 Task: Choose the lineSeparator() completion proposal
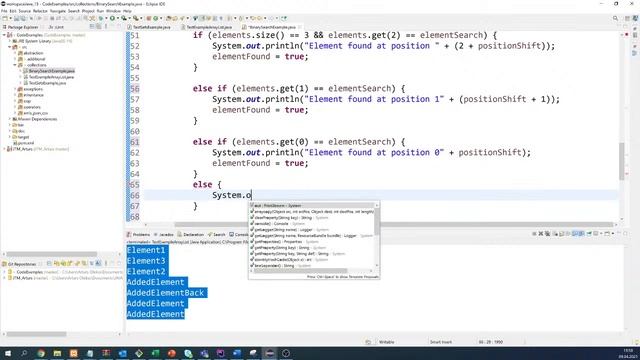(312, 266)
